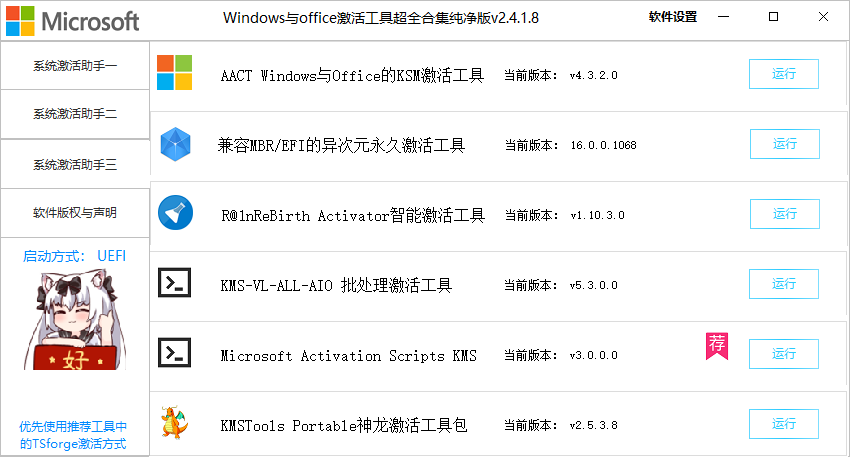This screenshot has width=850, height=457.
Task: Switch to 系统激活助手一 tab
Action: coord(75,66)
